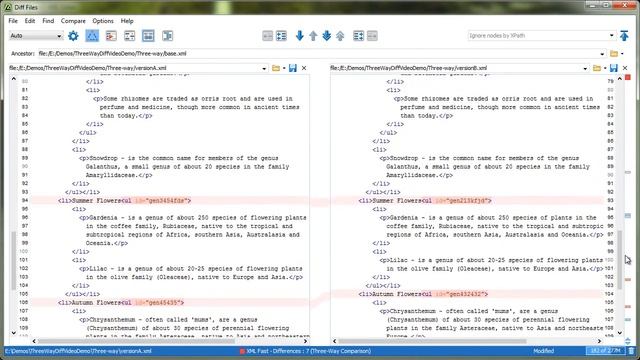
Task: Open the Options menu
Action: point(103,21)
